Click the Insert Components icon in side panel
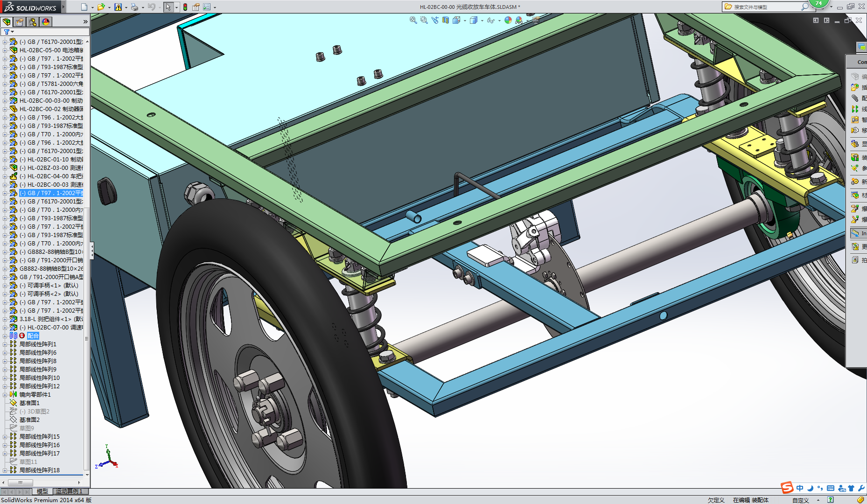The width and height of the screenshot is (867, 504). (x=855, y=87)
